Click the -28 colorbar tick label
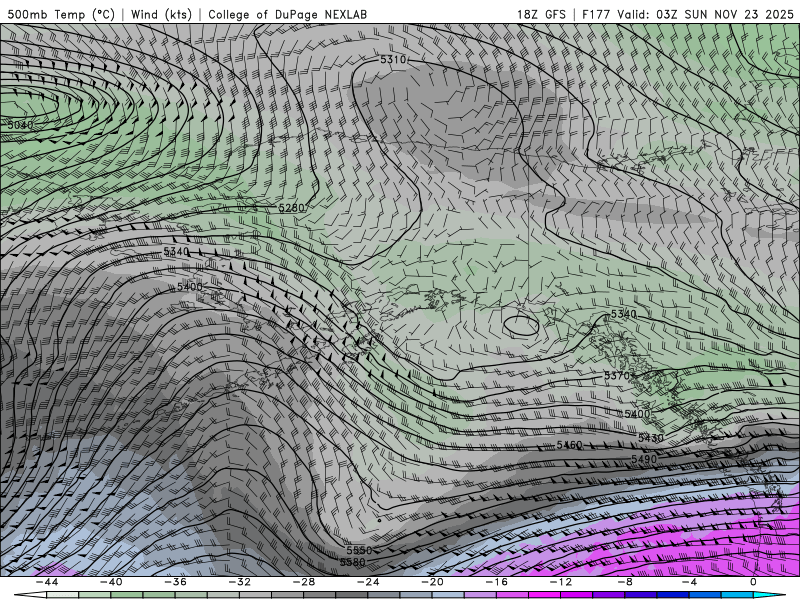800x600 pixels. coord(304,582)
